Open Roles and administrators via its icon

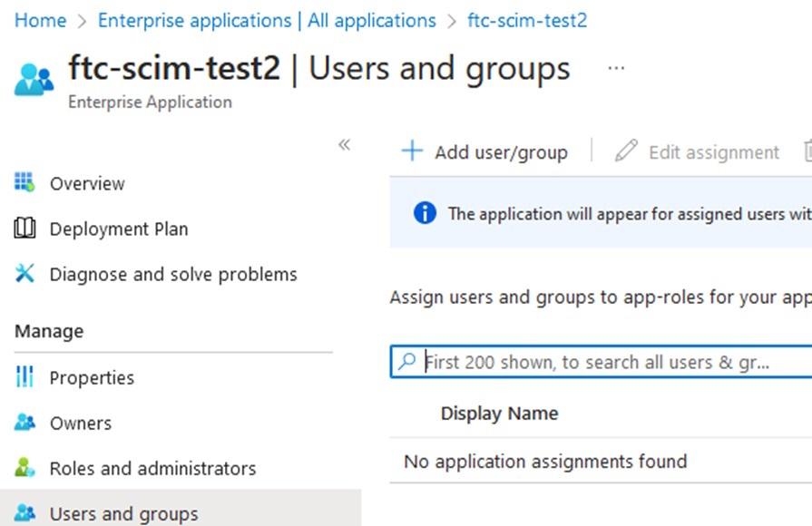(24, 468)
